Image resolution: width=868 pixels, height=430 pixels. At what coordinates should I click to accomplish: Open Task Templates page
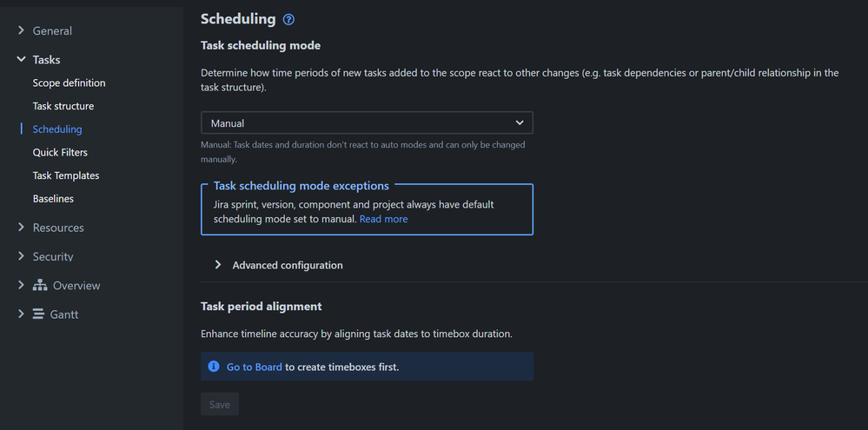point(66,175)
